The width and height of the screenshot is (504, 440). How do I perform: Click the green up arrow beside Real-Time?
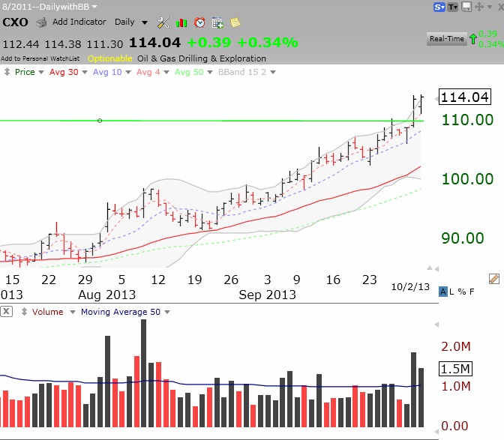click(x=473, y=39)
